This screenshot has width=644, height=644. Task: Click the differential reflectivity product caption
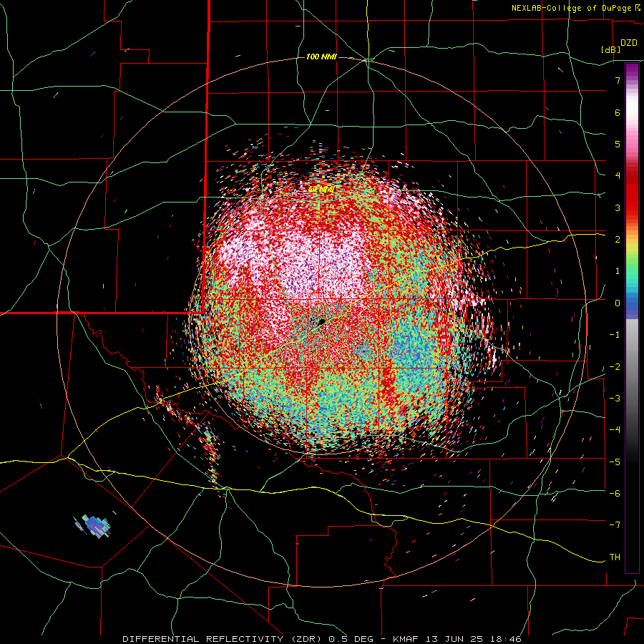[322, 639]
